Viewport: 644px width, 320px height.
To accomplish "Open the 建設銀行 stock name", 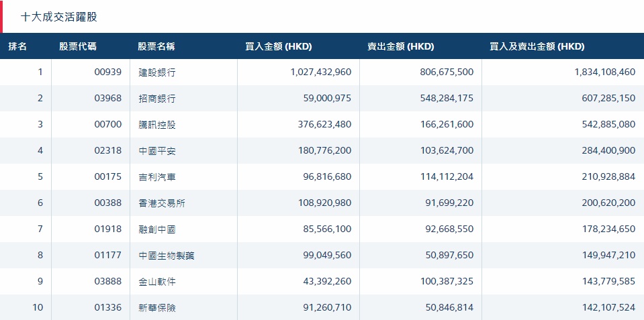I will (x=157, y=72).
